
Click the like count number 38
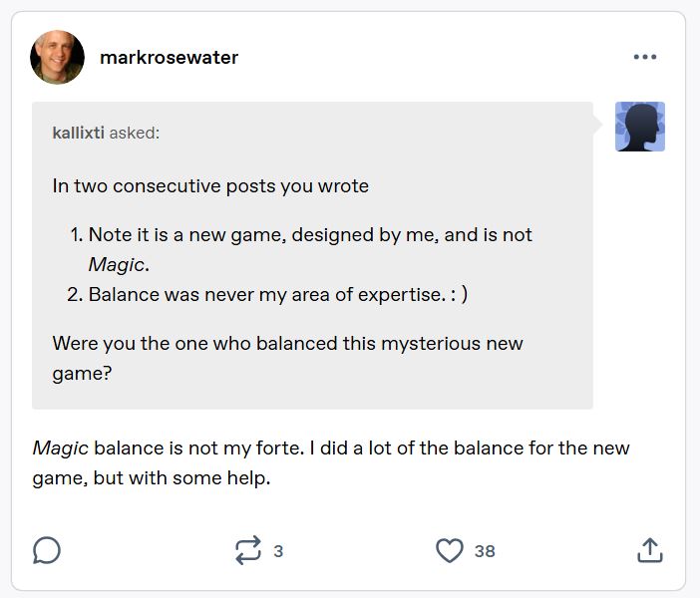[x=485, y=551]
